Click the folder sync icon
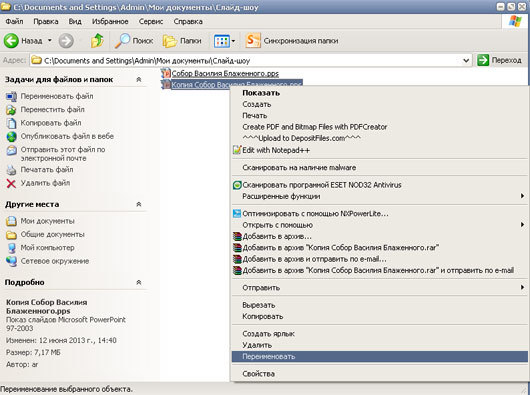Image resolution: width=530 pixels, height=395 pixels. 253,41
